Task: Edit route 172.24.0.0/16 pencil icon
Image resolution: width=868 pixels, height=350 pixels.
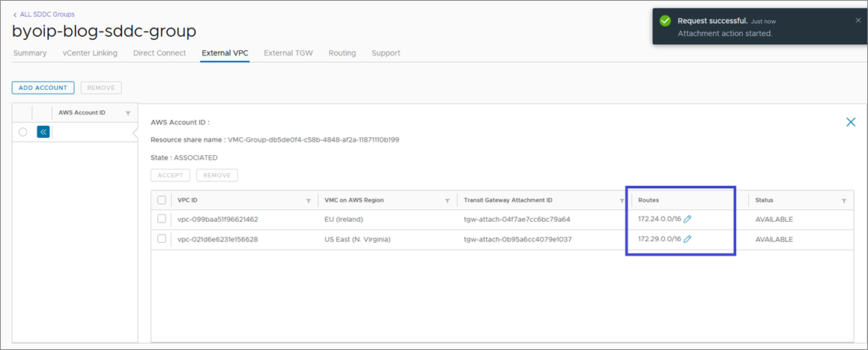Action: coord(688,220)
